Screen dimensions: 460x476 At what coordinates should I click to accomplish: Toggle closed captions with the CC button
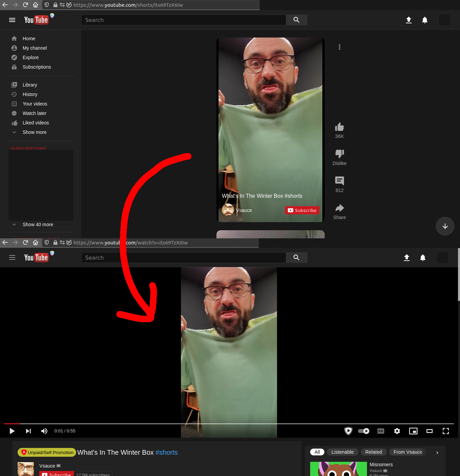(381, 431)
